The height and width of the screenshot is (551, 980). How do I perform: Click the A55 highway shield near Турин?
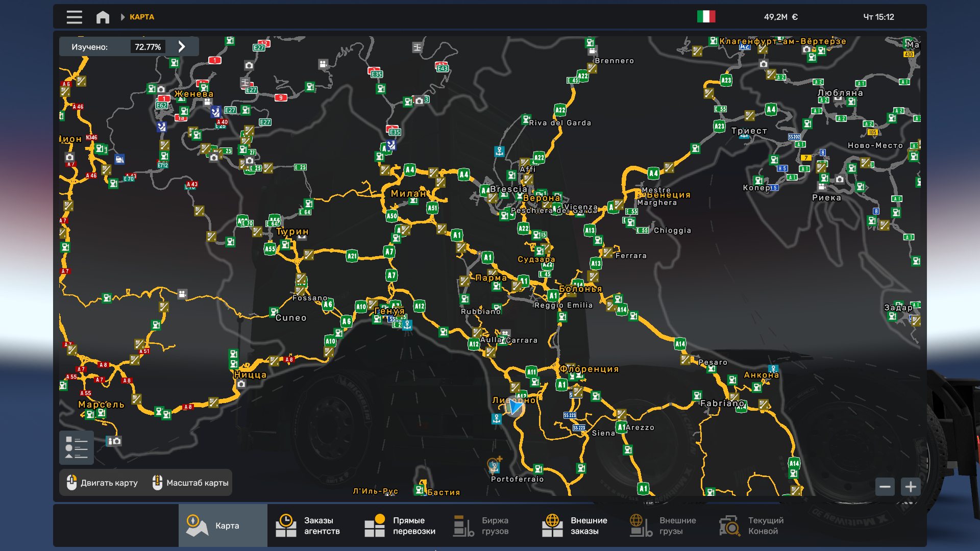coord(270,249)
